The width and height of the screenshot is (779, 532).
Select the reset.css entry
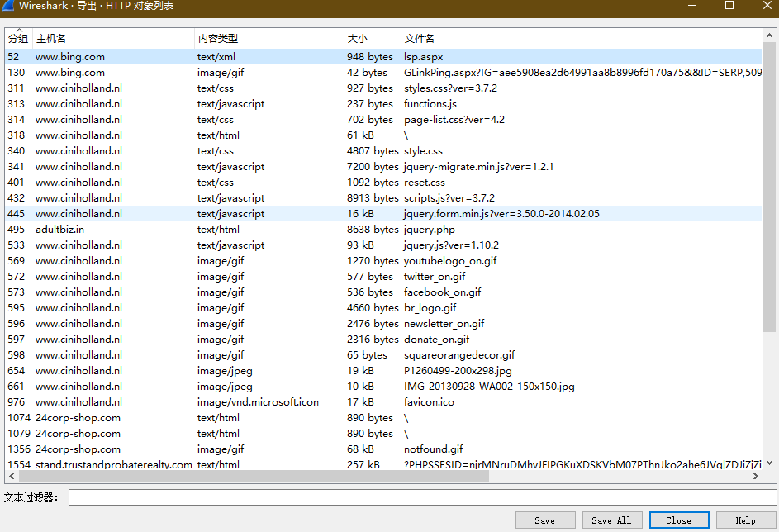point(384,183)
